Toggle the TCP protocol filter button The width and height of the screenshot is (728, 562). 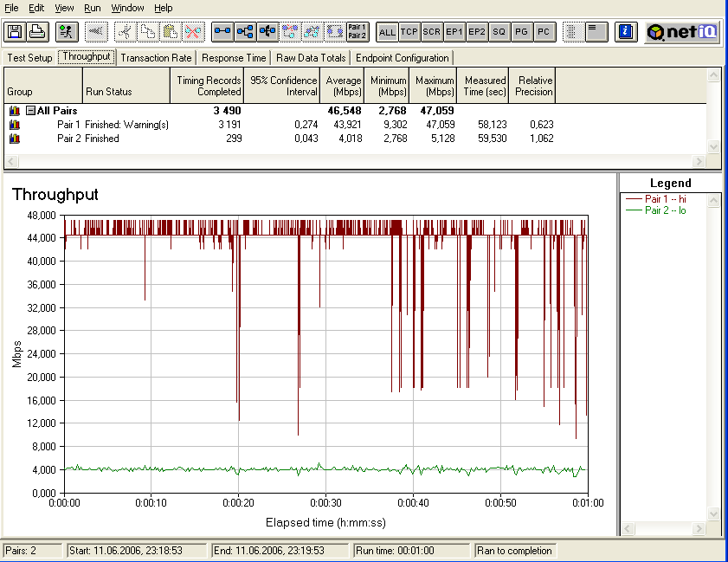click(409, 32)
